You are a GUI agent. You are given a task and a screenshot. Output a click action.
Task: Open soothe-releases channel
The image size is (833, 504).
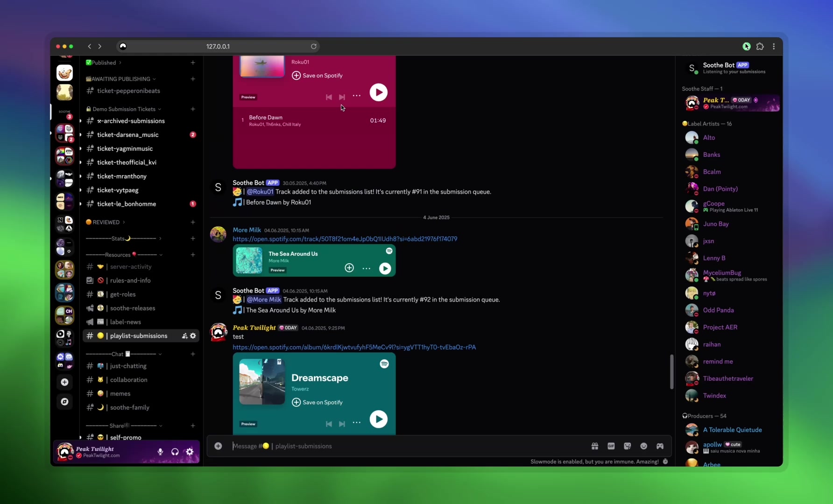click(141, 308)
